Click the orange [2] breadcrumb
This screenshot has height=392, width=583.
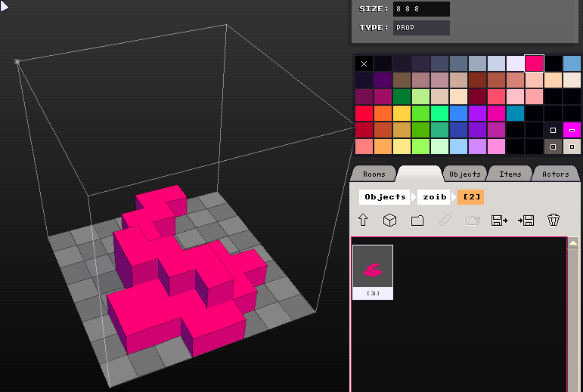tap(471, 196)
